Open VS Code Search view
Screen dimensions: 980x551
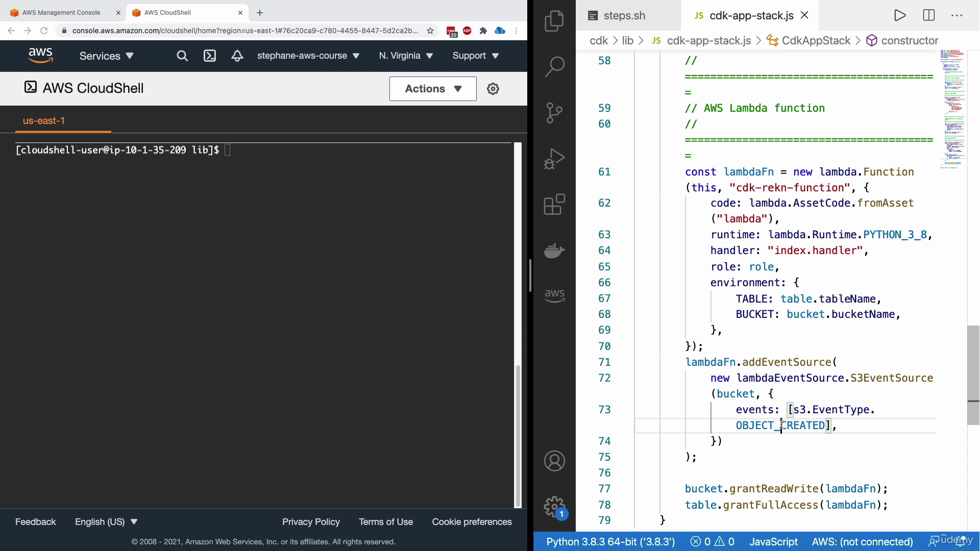point(554,66)
